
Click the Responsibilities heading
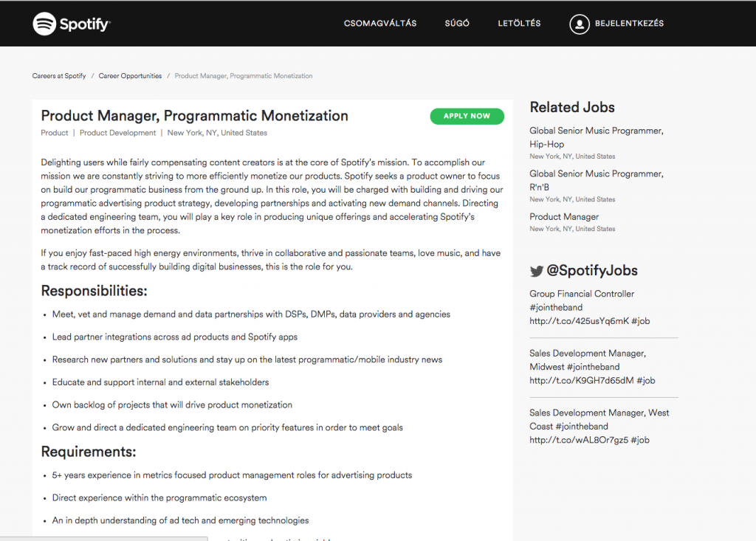(94, 291)
